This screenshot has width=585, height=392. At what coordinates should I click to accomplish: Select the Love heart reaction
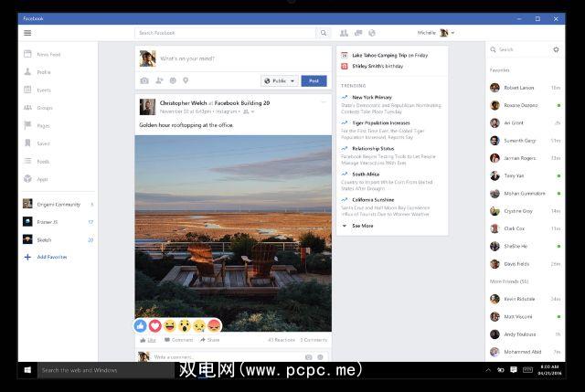tap(155, 325)
